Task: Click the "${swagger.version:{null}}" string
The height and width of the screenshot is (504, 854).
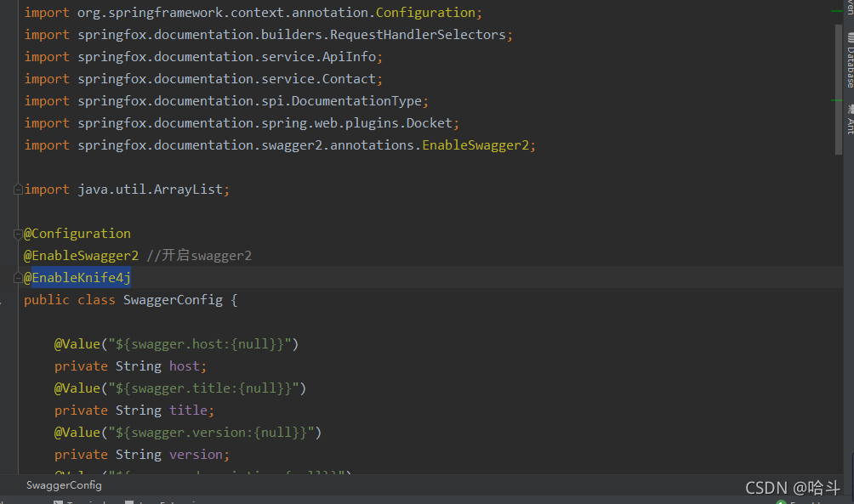Action: pyautogui.click(x=211, y=433)
